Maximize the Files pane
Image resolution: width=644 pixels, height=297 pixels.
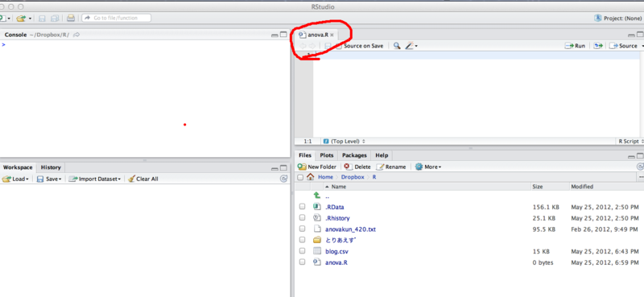point(640,156)
